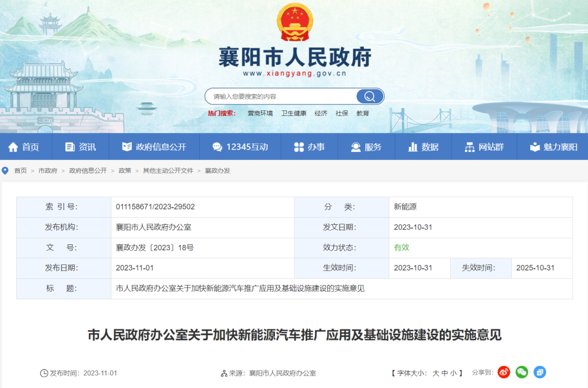This screenshot has height=388, width=588.
Task: Open the 资讯 navigation tab
Action: (81, 147)
